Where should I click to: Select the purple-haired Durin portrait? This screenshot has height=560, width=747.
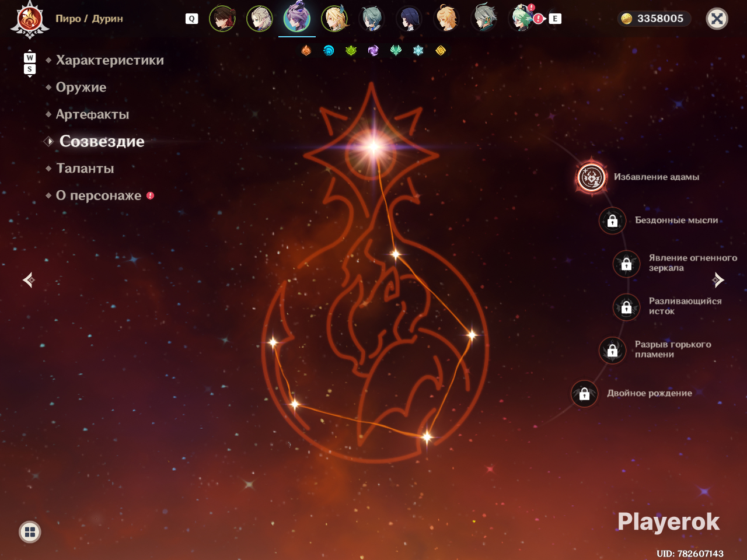tap(297, 18)
